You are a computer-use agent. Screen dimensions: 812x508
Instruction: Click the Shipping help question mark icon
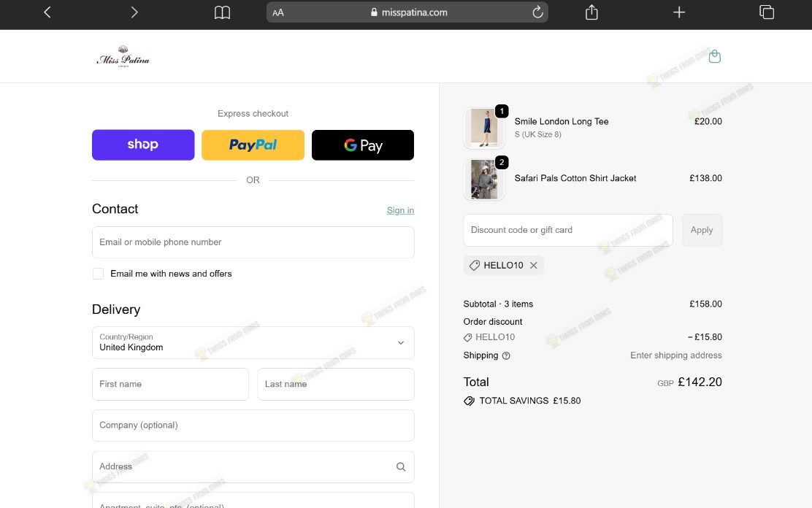pos(506,355)
